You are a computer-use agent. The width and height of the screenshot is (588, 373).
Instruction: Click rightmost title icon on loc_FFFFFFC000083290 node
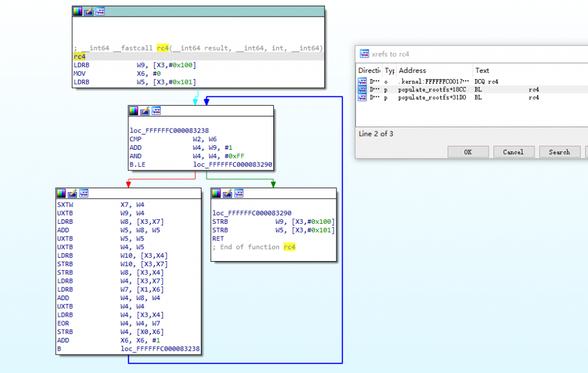[x=238, y=193]
